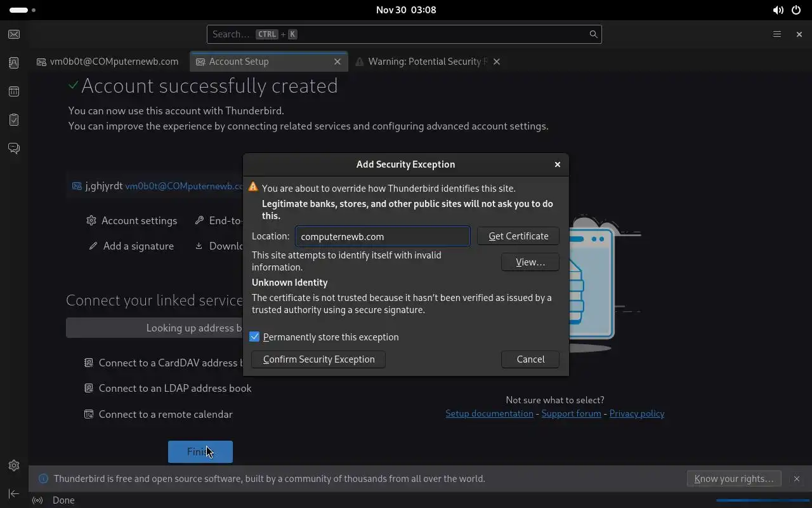Open system volume indicator
The width and height of the screenshot is (812, 508).
point(778,10)
